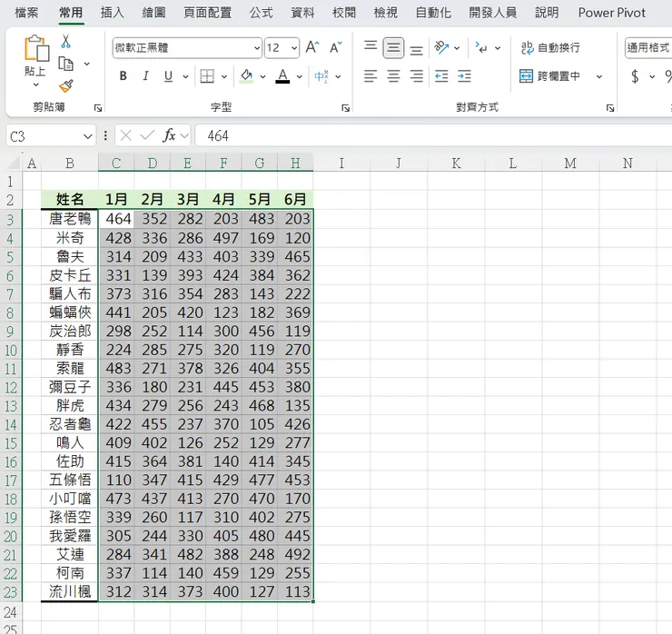Image resolution: width=672 pixels, height=634 pixels.
Task: Select column I header
Action: click(x=341, y=163)
